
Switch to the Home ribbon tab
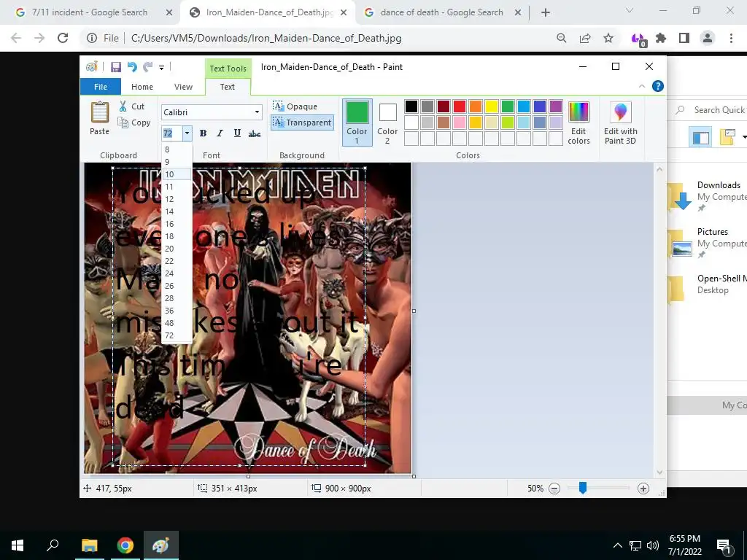[x=142, y=87]
